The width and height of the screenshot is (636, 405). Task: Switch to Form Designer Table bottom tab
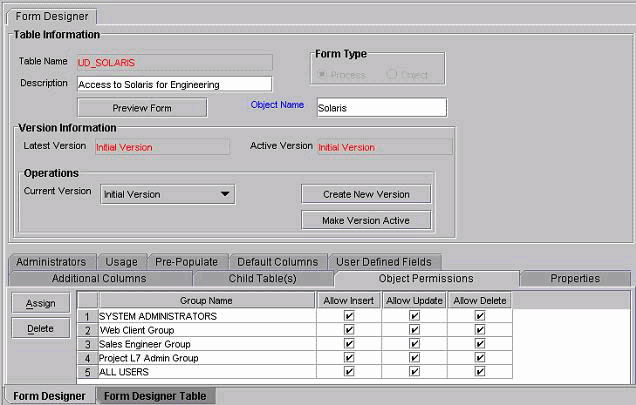[156, 396]
